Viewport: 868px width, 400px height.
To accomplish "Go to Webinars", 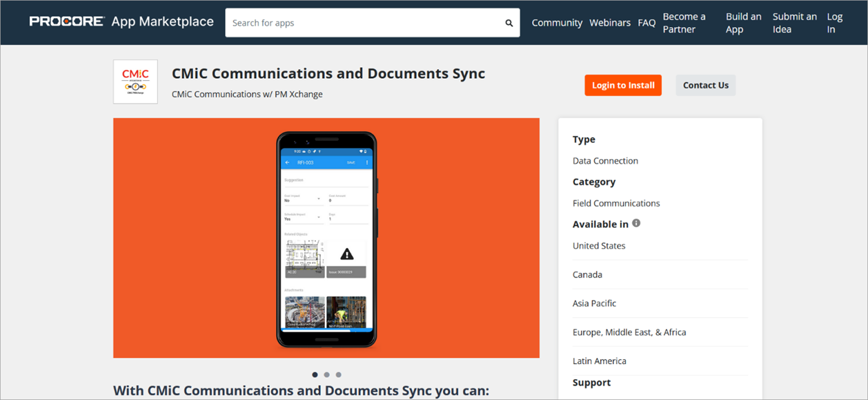I will click(610, 23).
